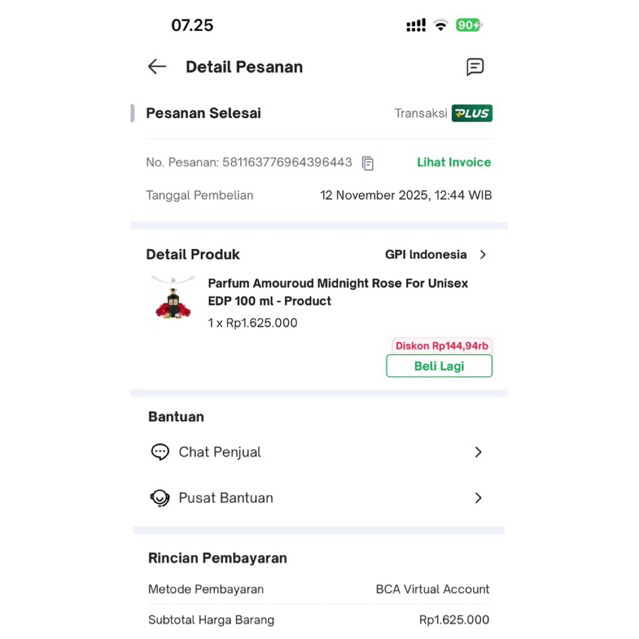Viewport: 639px width, 639px height.
Task: Open the perfume product thumbnail
Action: click(172, 300)
